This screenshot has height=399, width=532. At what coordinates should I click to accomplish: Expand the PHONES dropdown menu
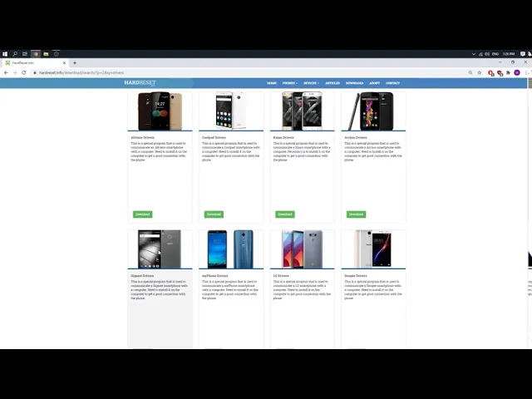[290, 83]
